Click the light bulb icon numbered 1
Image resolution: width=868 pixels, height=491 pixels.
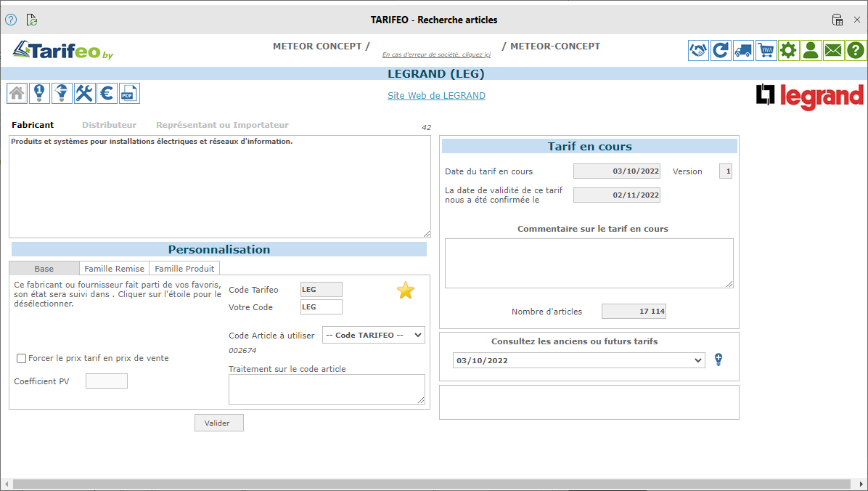coord(39,93)
